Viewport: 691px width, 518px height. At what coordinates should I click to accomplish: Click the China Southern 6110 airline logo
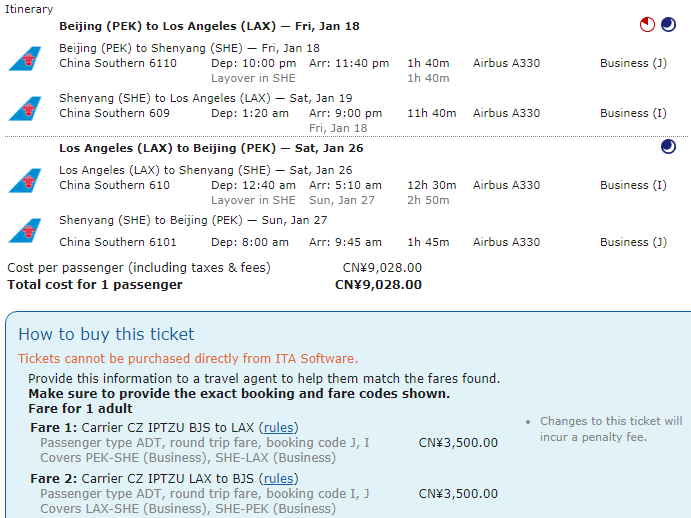(23, 58)
